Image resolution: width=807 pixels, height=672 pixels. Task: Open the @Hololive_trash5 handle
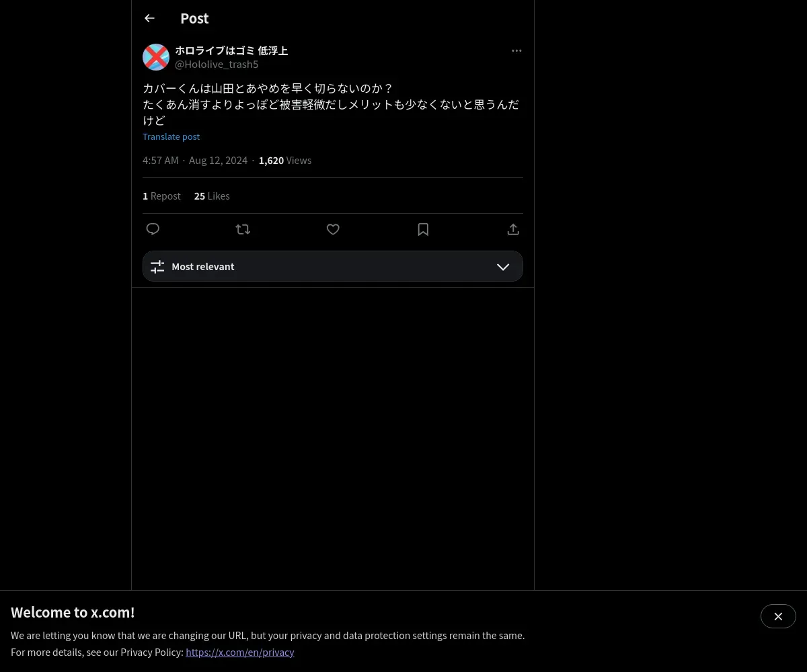pyautogui.click(x=217, y=65)
